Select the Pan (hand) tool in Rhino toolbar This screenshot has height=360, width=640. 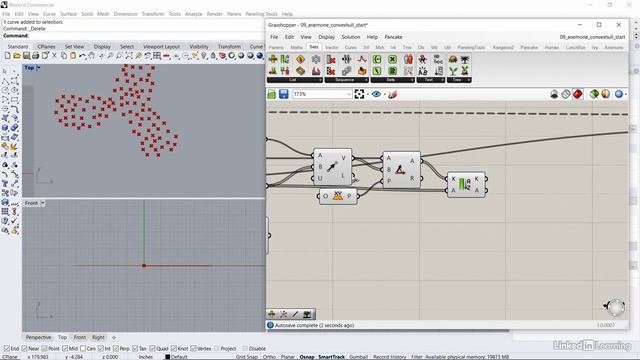91,56
